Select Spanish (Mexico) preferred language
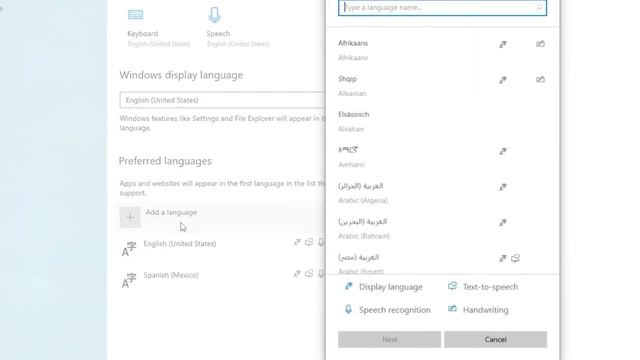The height and width of the screenshot is (360, 640). click(x=171, y=275)
